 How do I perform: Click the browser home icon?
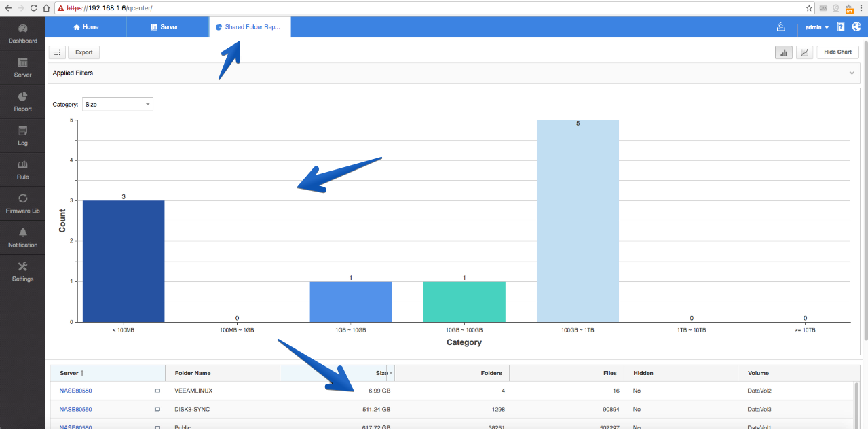(45, 8)
